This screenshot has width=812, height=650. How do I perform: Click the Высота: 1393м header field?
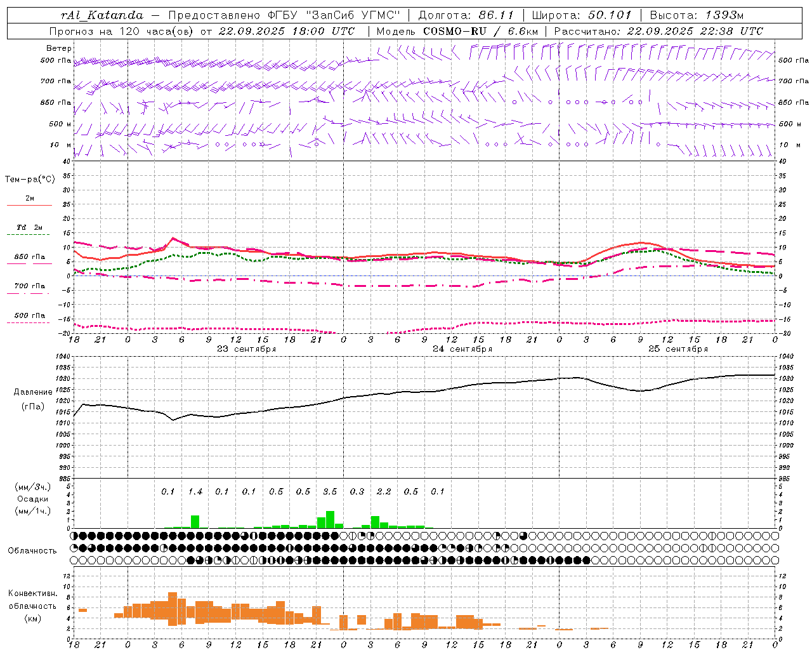pyautogui.click(x=697, y=15)
